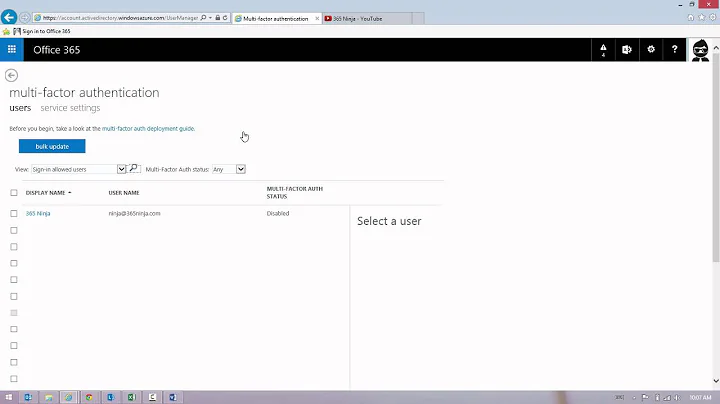Click the browser Forward button
Screen dimensions: 720x404
pyautogui.click(x=25, y=18)
